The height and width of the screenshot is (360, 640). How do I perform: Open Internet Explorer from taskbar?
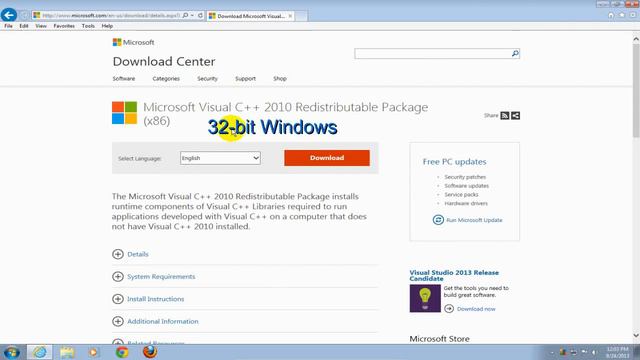click(40, 352)
